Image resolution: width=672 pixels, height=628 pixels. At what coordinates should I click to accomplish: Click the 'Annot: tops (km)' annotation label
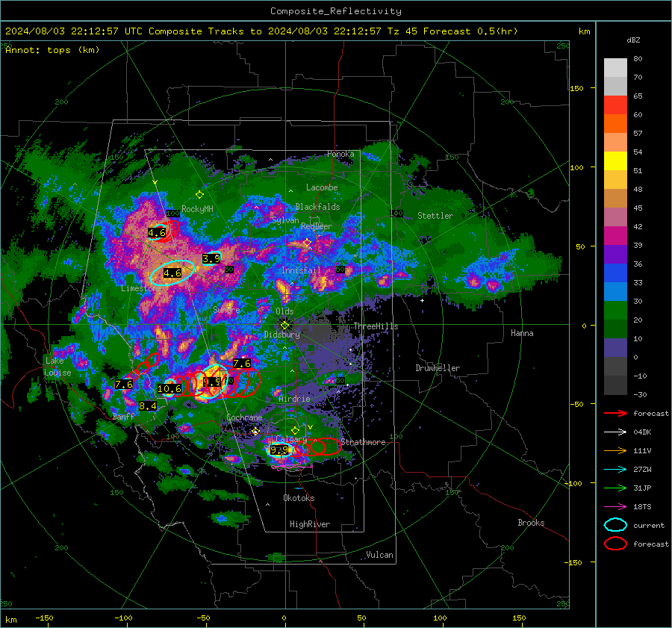[52, 50]
